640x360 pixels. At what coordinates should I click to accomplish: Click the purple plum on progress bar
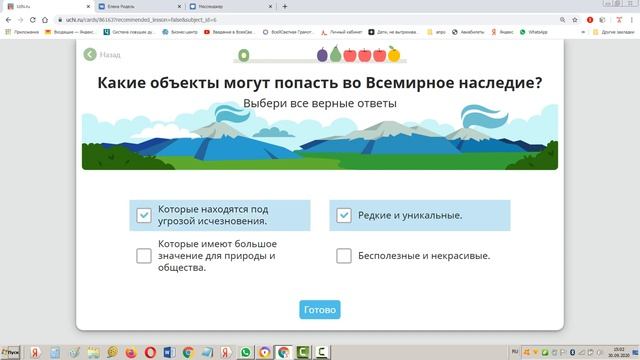click(322, 54)
